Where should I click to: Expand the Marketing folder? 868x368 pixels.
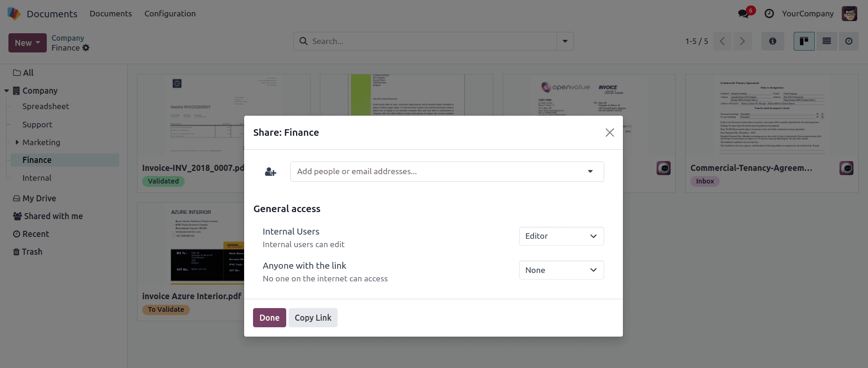17,142
